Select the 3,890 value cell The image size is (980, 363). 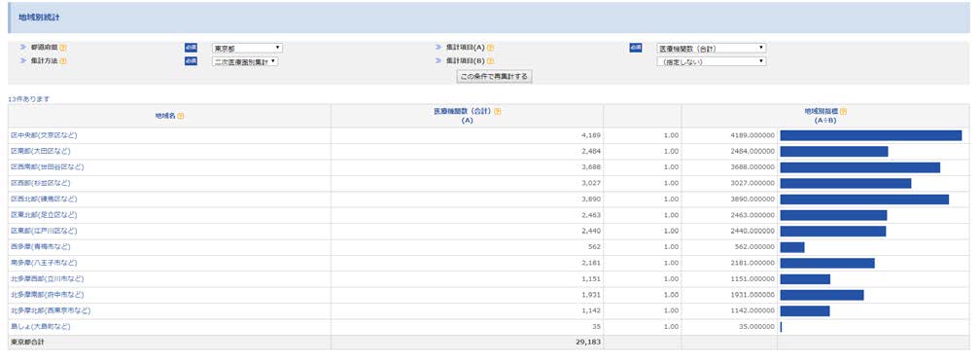590,200
